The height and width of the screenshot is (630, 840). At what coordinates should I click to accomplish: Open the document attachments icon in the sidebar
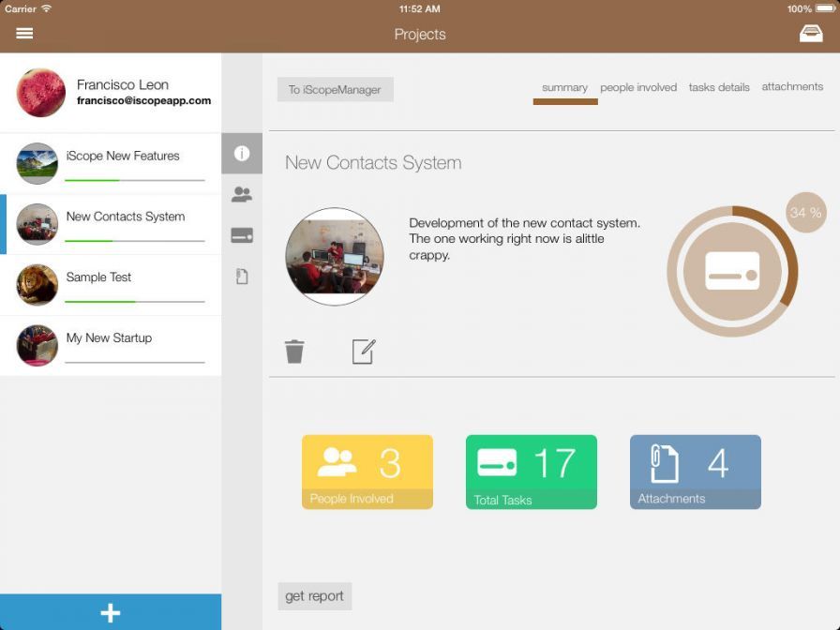point(242,276)
